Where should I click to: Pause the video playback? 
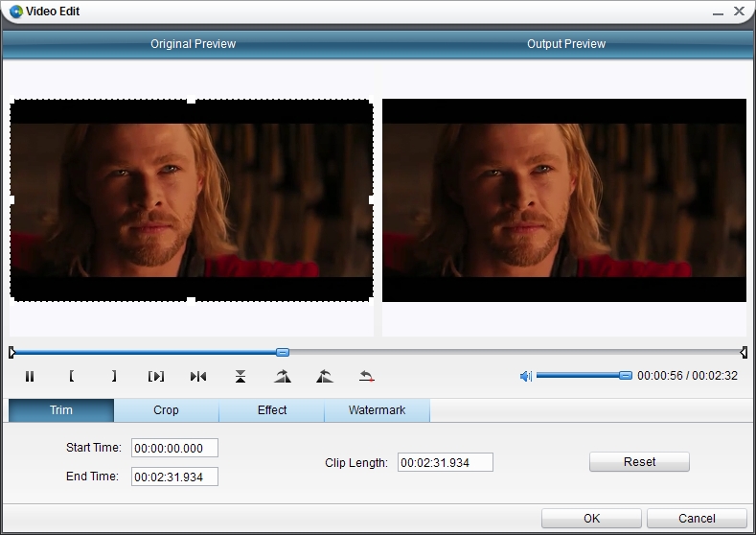tap(30, 376)
